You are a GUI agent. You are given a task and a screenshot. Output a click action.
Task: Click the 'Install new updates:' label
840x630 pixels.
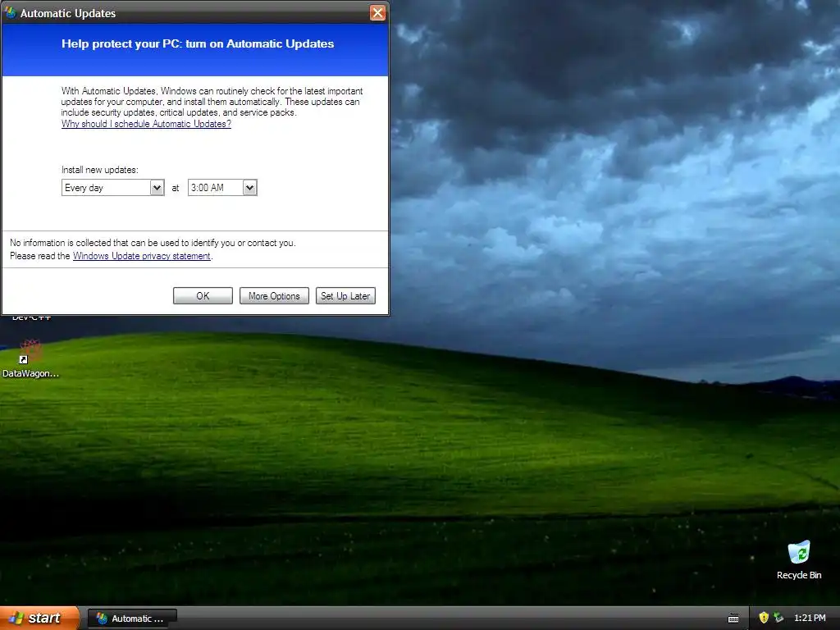coord(99,170)
